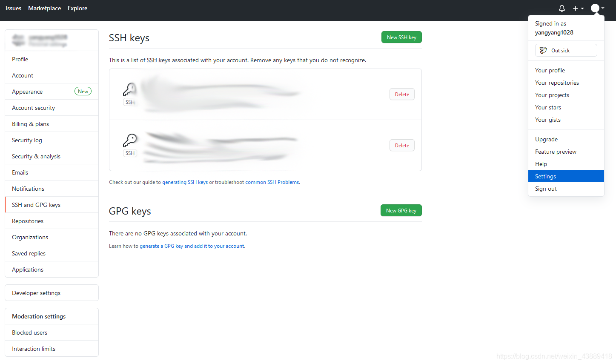Delete the first SSH key
The image size is (616, 364).
402,94
